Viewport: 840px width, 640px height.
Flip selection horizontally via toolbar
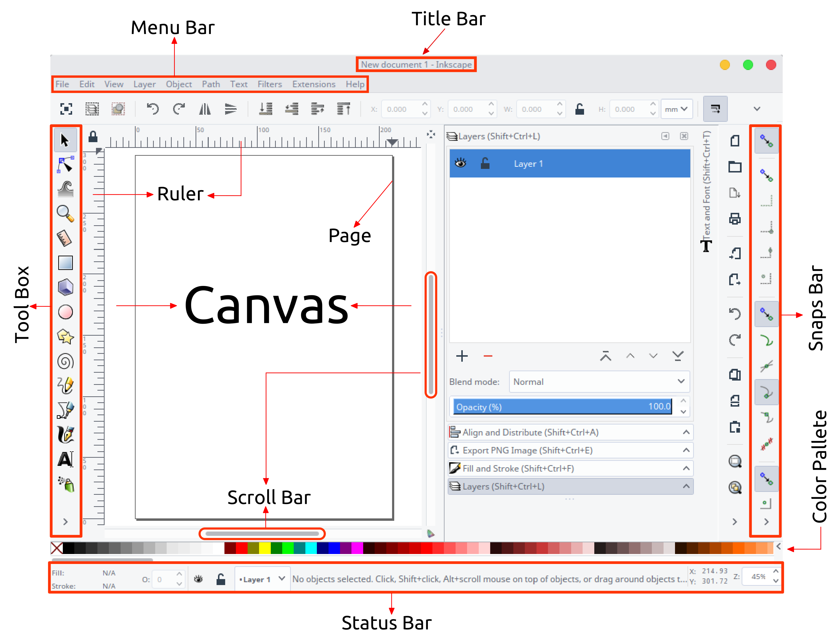click(x=205, y=109)
